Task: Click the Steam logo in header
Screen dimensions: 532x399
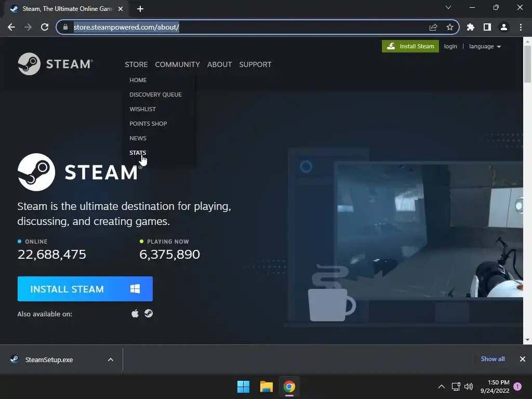Action: (55, 64)
